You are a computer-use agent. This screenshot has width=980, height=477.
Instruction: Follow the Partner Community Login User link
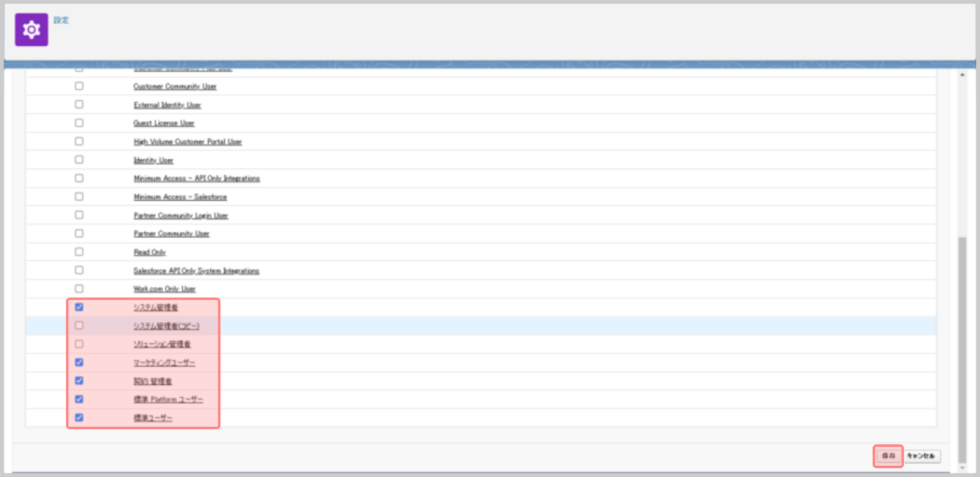181,216
